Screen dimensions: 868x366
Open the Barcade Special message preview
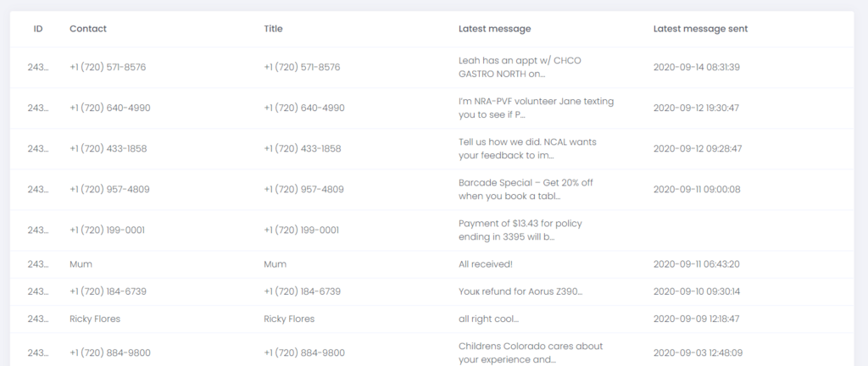pos(526,189)
